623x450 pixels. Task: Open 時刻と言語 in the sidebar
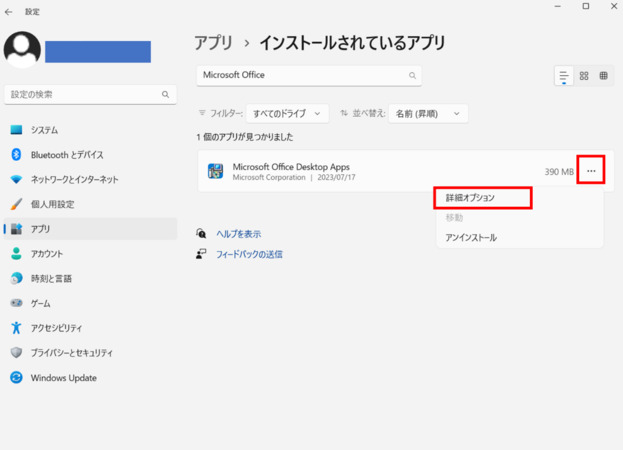click(90, 278)
